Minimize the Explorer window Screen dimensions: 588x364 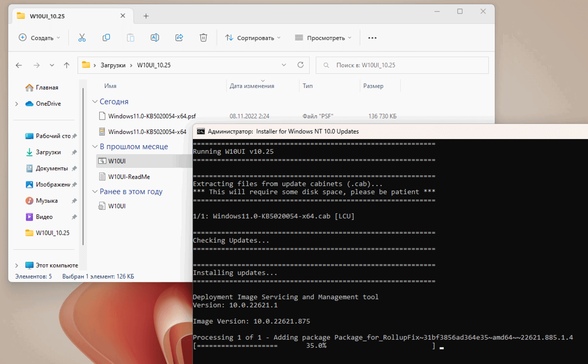[437, 12]
